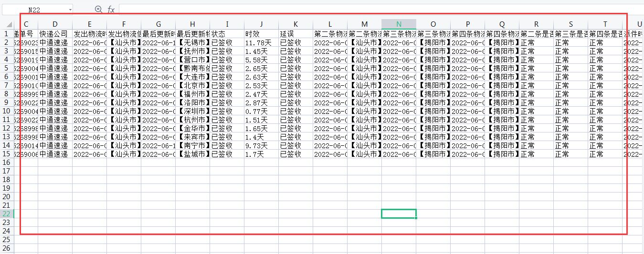Screen dimensions: 644x254
Task: Click the 【杭州市】 cell
Action: pos(193,120)
